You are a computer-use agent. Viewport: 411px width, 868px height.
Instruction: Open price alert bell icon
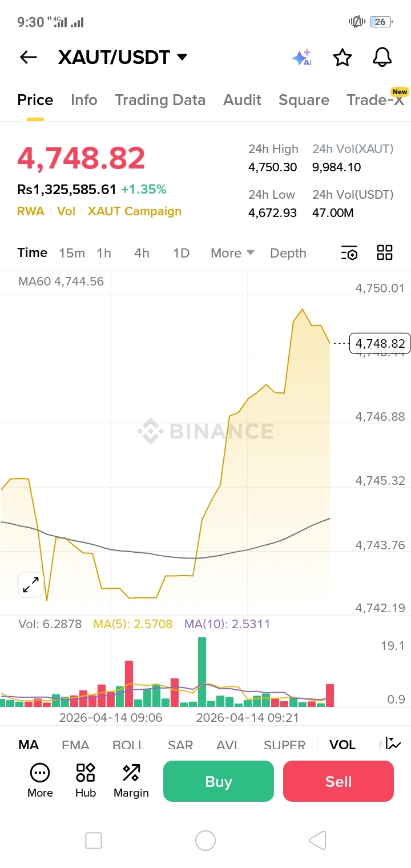(382, 57)
